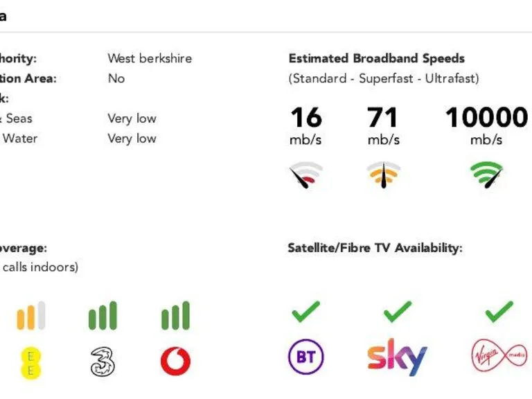
Task: Click the red standard speed gauge
Action: point(305,175)
